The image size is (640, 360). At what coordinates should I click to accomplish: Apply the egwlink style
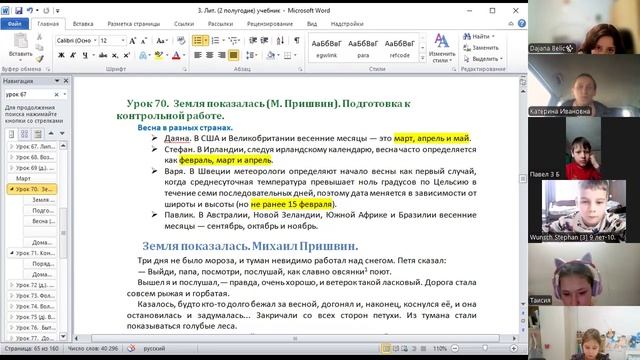pos(326,48)
